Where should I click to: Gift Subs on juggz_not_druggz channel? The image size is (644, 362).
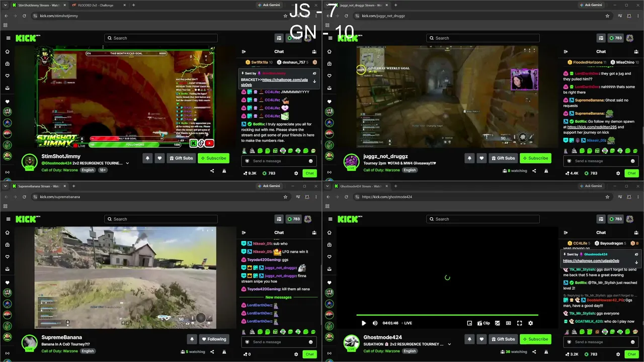coord(503,158)
